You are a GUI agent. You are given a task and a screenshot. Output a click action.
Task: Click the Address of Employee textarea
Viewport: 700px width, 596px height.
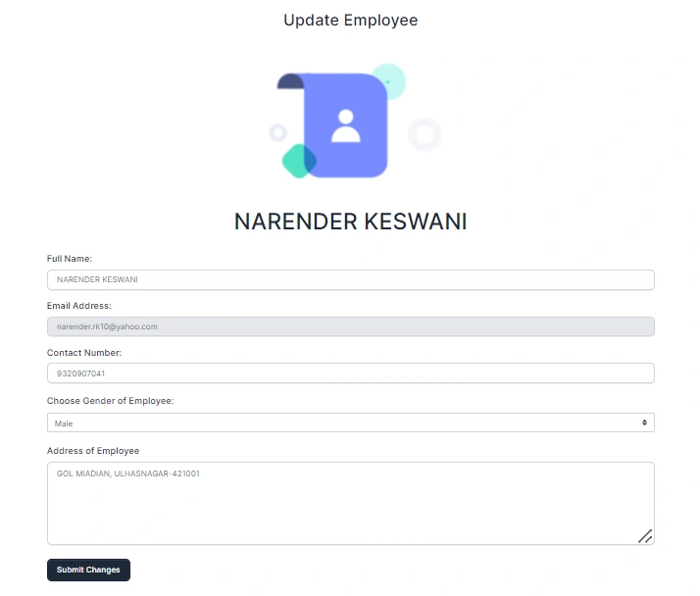[x=350, y=503]
